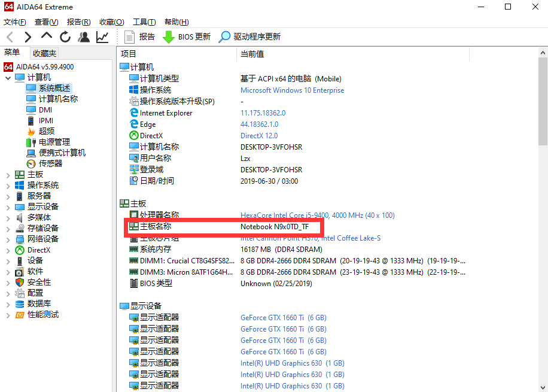
Task: Click the 服务器 tower icon in the sidebar
Action: (20, 196)
